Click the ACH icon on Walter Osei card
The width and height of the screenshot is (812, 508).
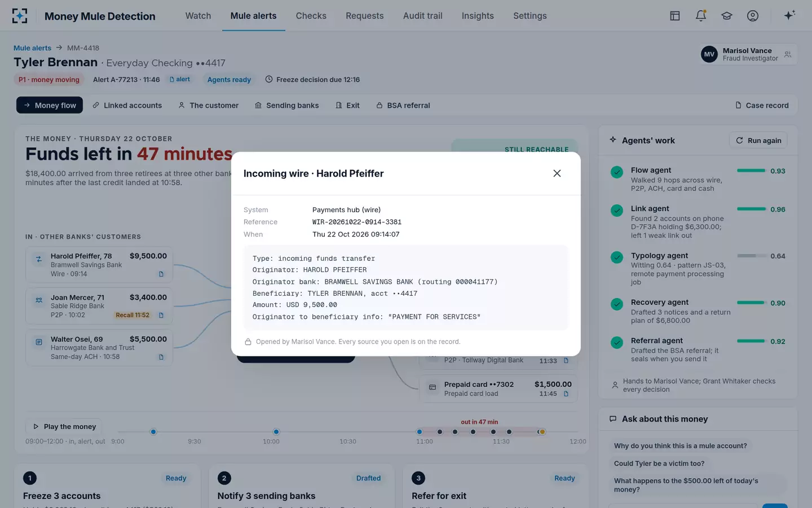tap(39, 342)
